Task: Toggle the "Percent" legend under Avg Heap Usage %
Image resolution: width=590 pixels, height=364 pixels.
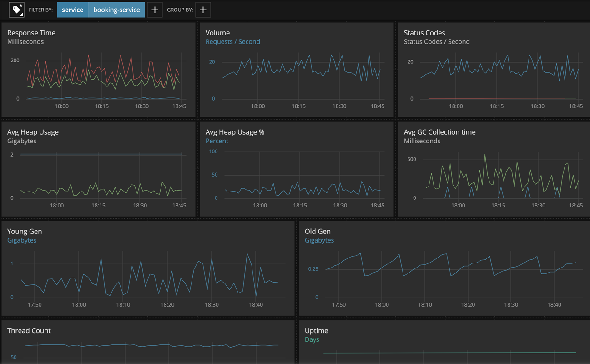Action: click(217, 141)
